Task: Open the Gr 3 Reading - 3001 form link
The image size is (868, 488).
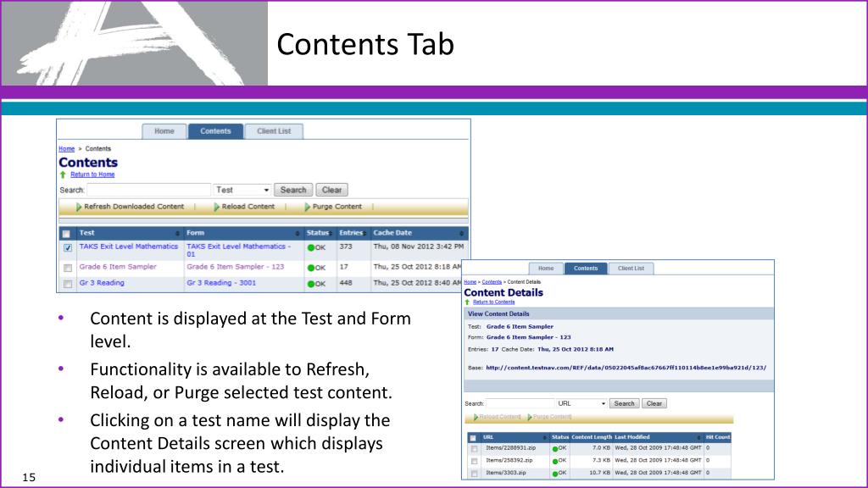Action: (221, 283)
